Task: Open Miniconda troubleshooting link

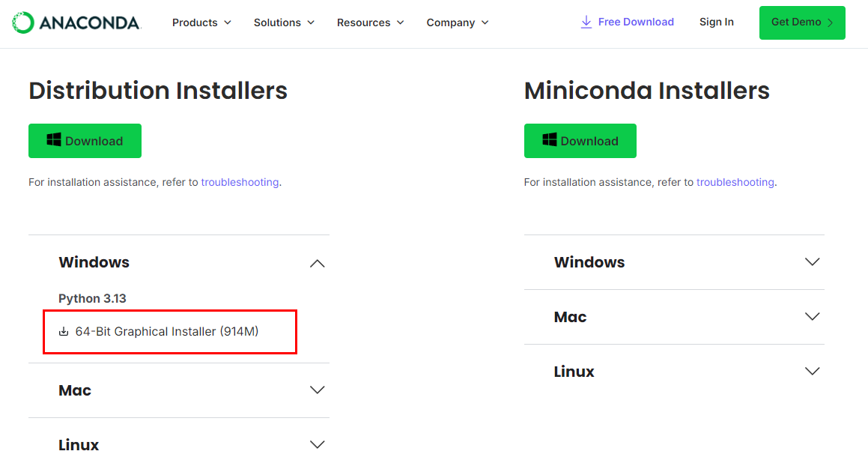Action: (x=735, y=182)
